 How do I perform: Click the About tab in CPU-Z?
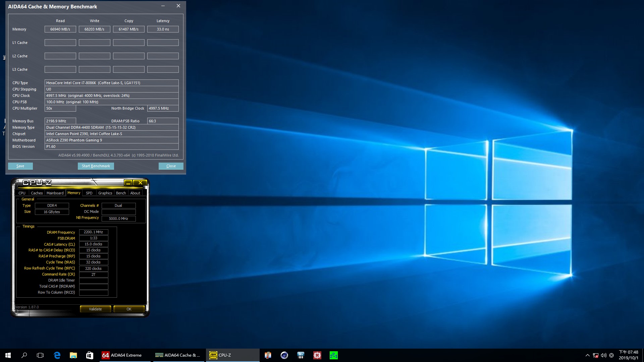coord(135,193)
